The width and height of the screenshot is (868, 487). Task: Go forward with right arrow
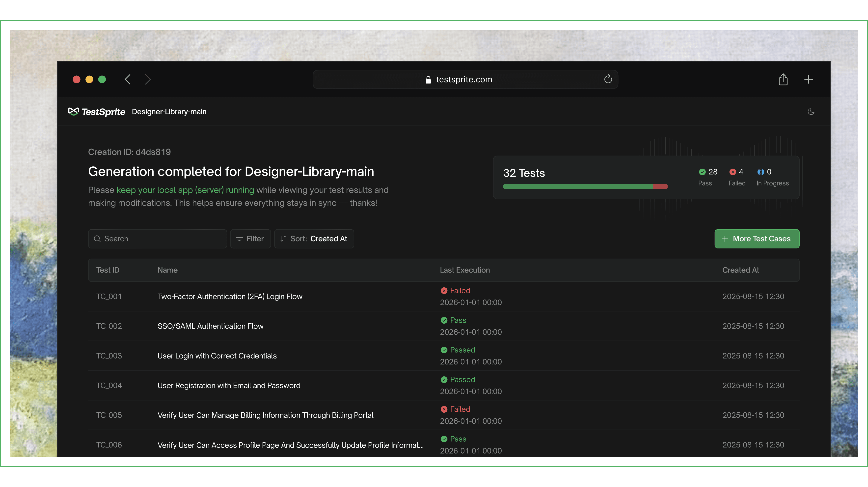click(x=147, y=80)
